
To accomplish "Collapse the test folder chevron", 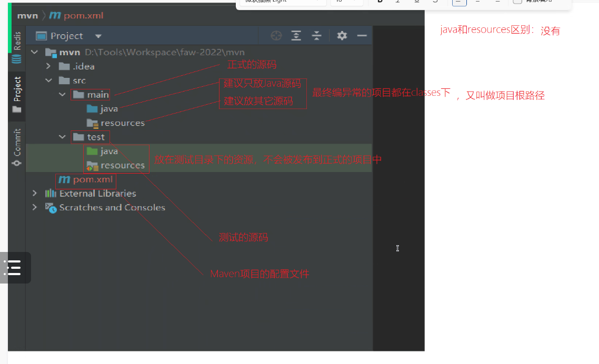I will (x=62, y=137).
